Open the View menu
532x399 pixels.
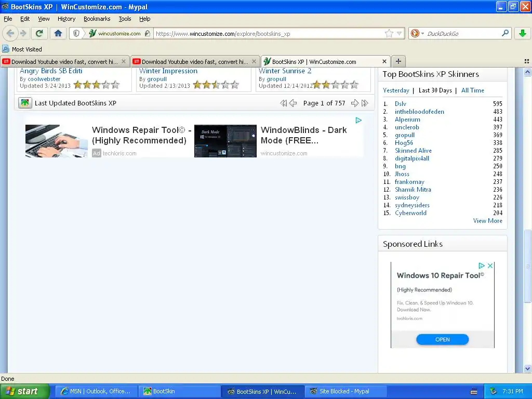point(44,19)
